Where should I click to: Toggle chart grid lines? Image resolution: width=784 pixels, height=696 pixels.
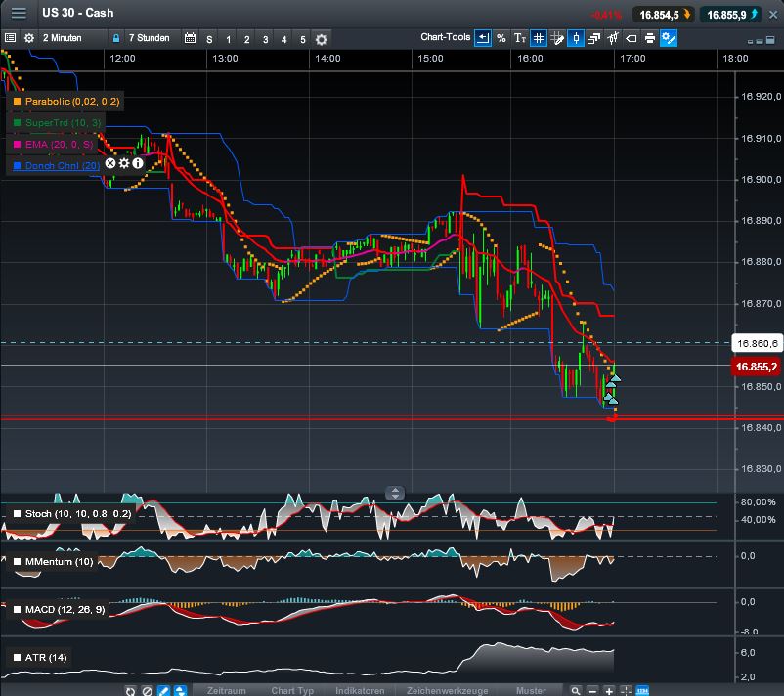[539, 38]
